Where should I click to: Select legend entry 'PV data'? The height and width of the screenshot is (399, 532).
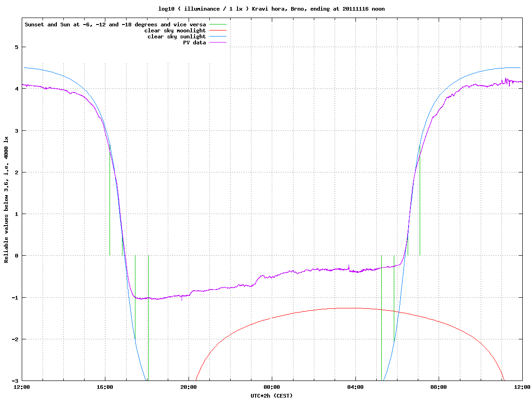coord(195,43)
